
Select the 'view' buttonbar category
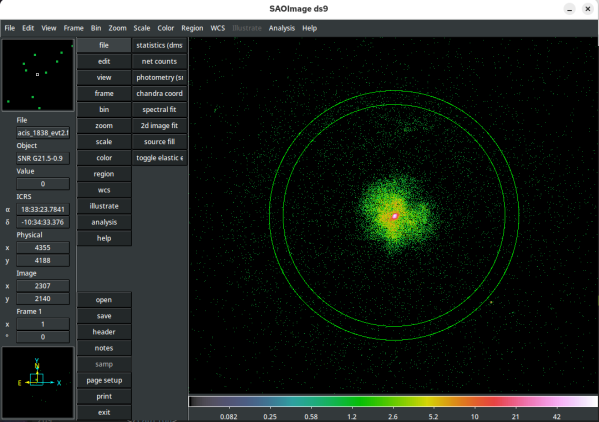pos(104,78)
